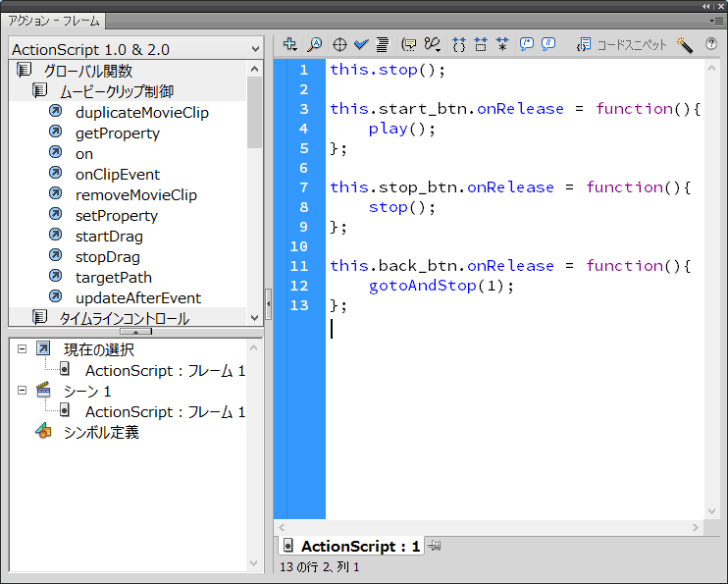Collapse the Movie Clip Control category

[x=39, y=91]
